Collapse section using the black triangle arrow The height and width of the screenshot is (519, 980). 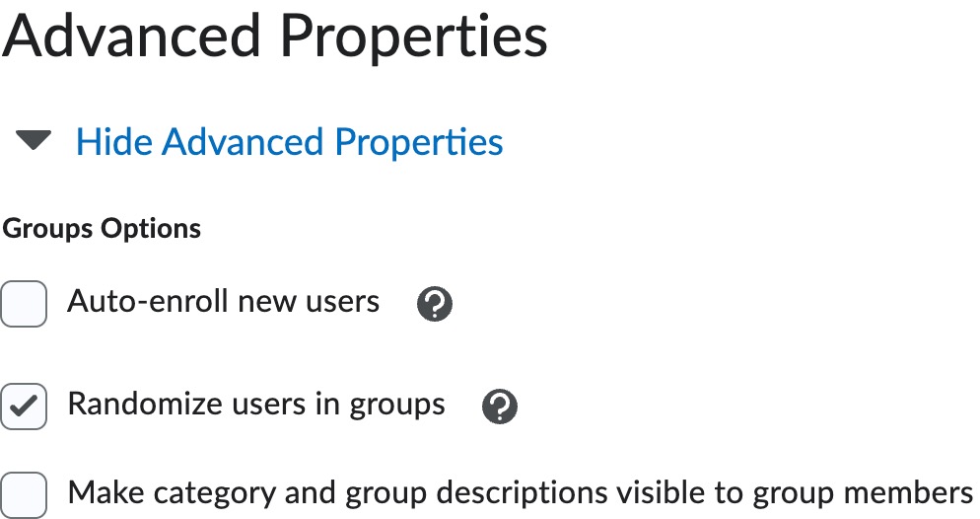[34, 142]
